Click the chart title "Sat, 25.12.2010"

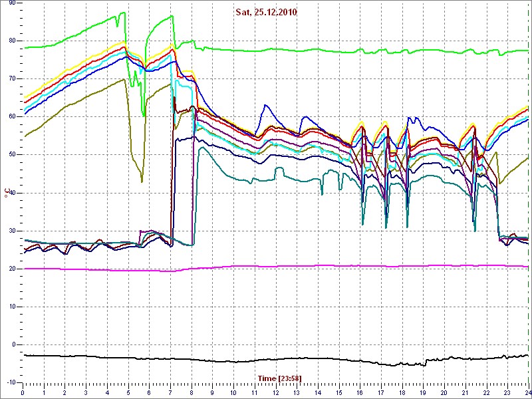tap(267, 13)
